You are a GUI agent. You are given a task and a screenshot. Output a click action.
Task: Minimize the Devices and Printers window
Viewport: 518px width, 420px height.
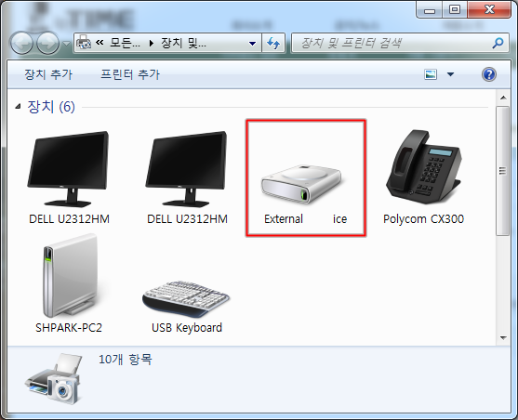pos(429,10)
